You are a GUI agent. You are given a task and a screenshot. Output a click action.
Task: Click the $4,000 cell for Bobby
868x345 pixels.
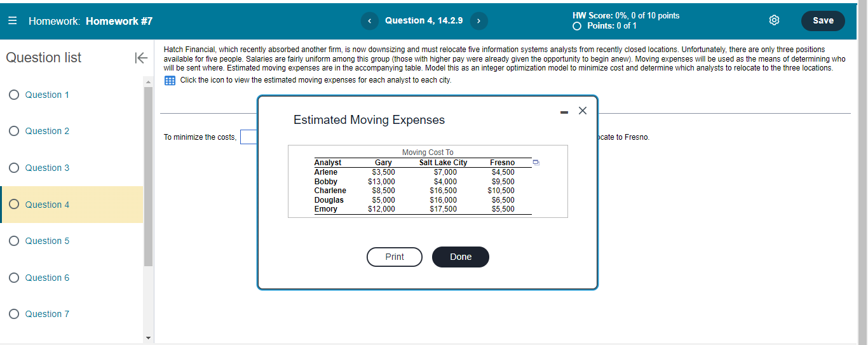click(x=445, y=182)
